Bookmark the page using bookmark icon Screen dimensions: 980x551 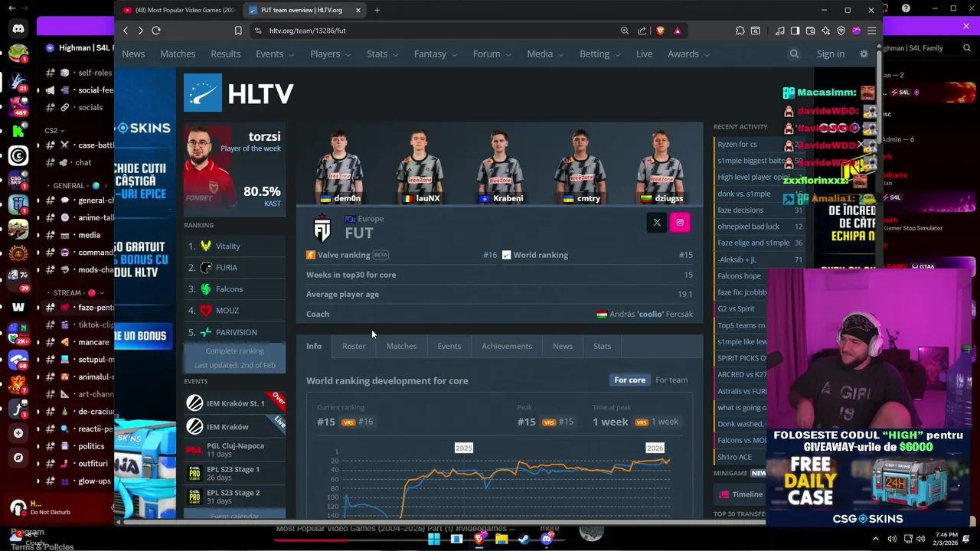(238, 31)
